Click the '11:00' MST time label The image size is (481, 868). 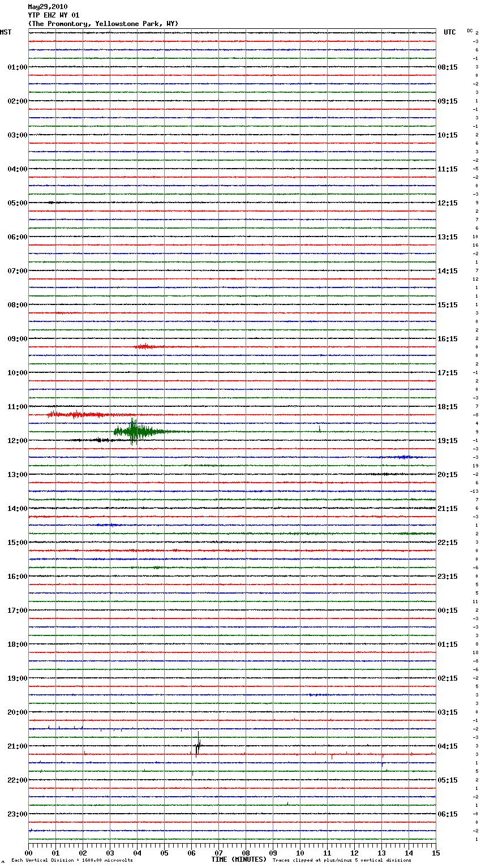tap(17, 407)
